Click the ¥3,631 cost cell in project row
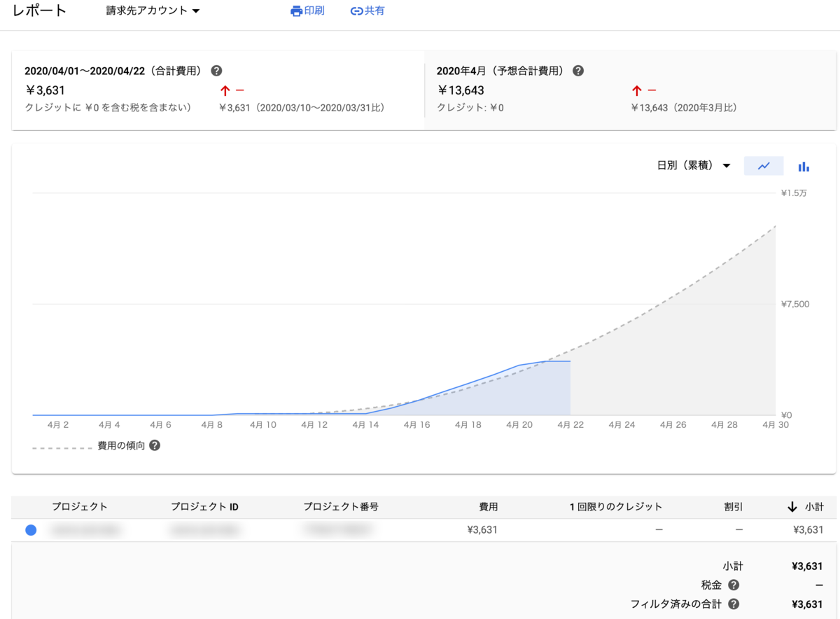This screenshot has height=619, width=840. 482,530
